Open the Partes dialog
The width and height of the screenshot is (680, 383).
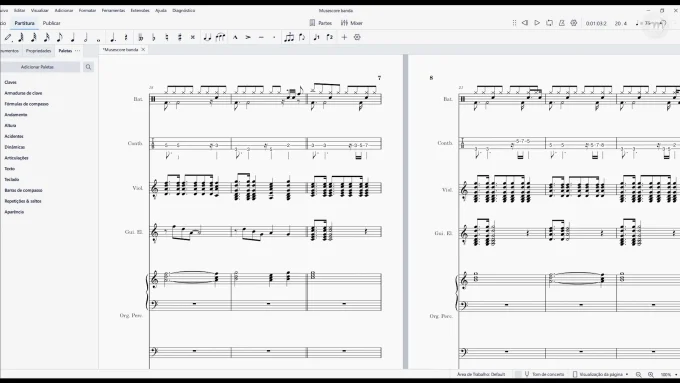point(320,23)
